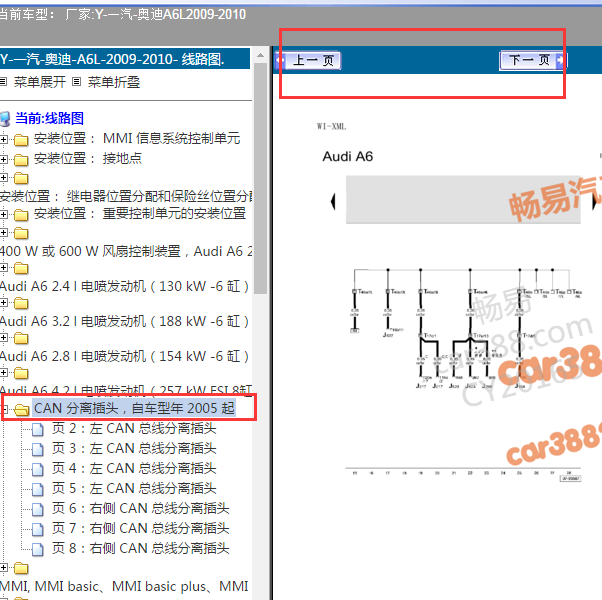Go to previous page with 上一页 button

pyautogui.click(x=308, y=60)
